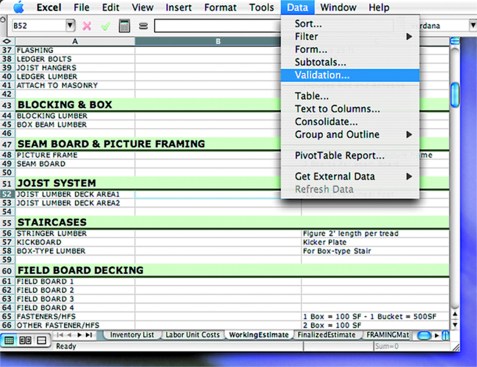Choose Sort... from Data menu
477x367 pixels.
point(350,24)
